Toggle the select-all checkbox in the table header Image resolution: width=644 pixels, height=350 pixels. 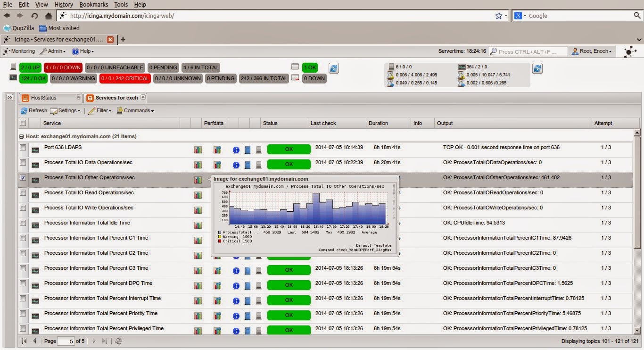23,123
